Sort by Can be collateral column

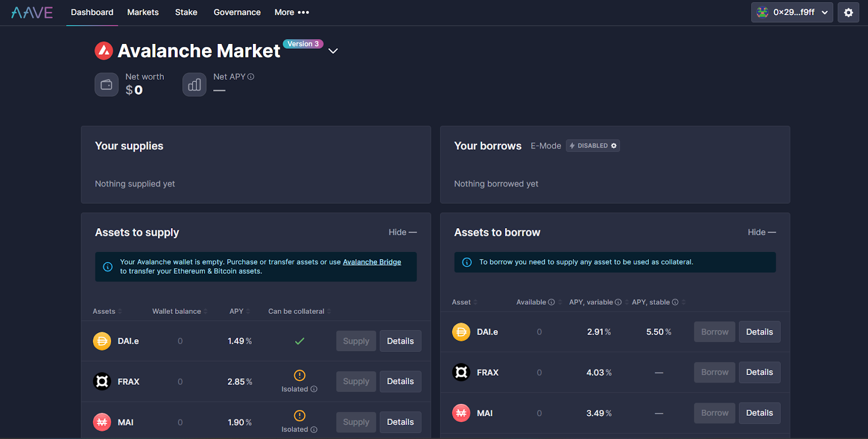pyautogui.click(x=299, y=312)
